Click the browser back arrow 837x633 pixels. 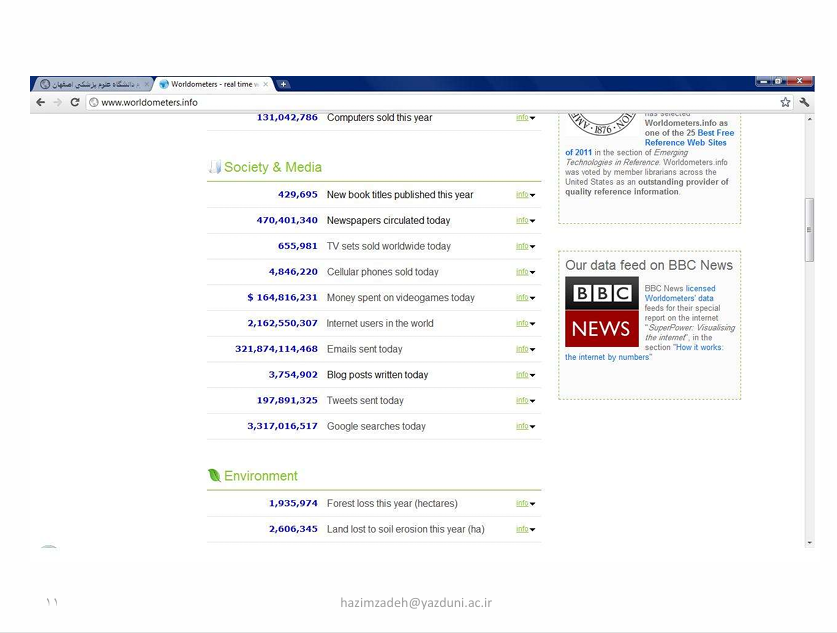click(x=41, y=102)
